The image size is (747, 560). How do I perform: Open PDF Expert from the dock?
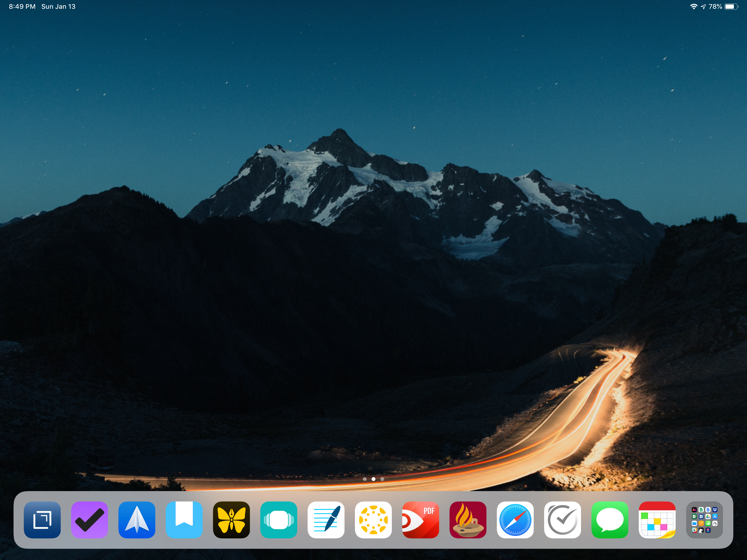tap(421, 520)
